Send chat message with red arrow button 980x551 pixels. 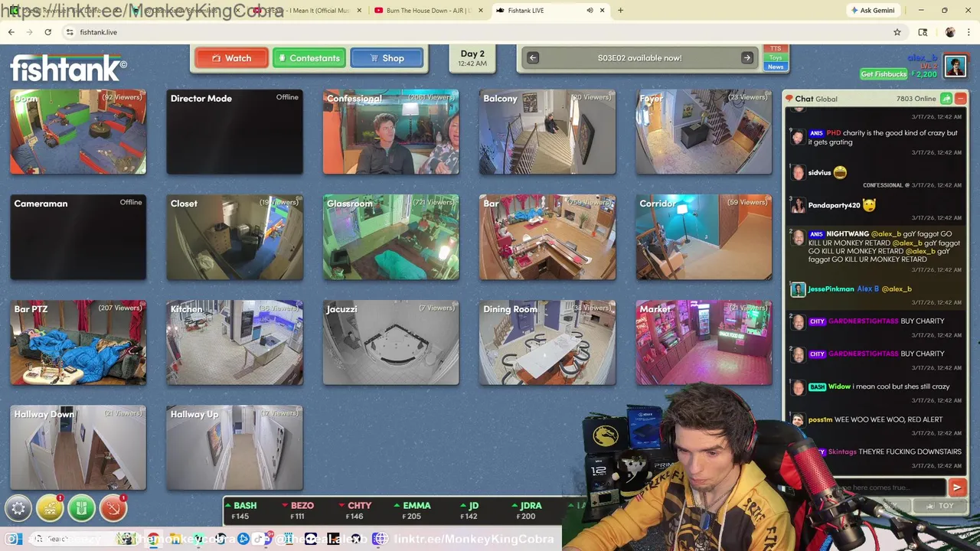coord(957,487)
